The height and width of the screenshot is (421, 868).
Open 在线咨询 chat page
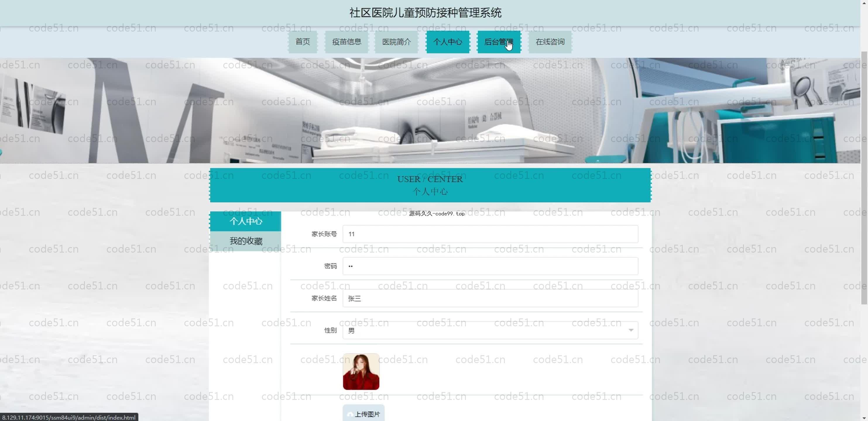pos(550,42)
